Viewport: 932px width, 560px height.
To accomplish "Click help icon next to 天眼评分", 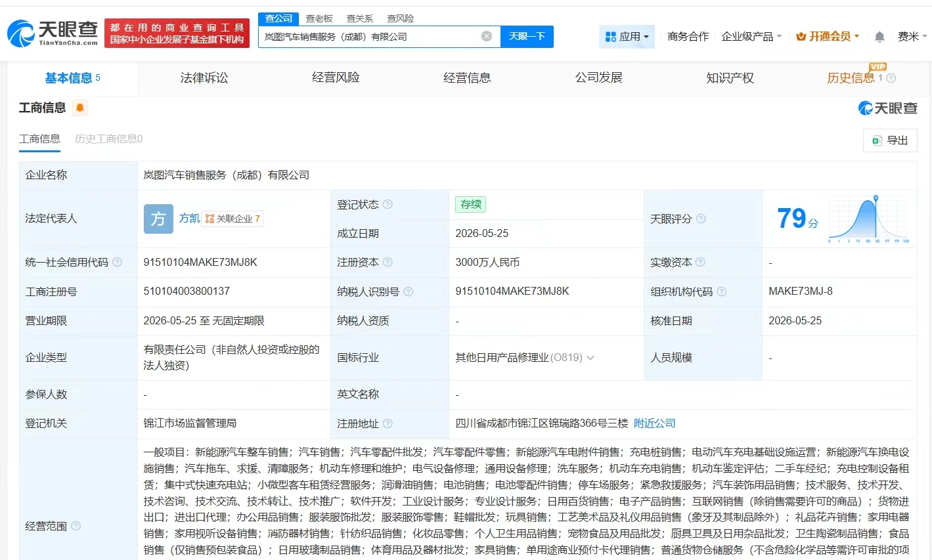I will pyautogui.click(x=701, y=219).
